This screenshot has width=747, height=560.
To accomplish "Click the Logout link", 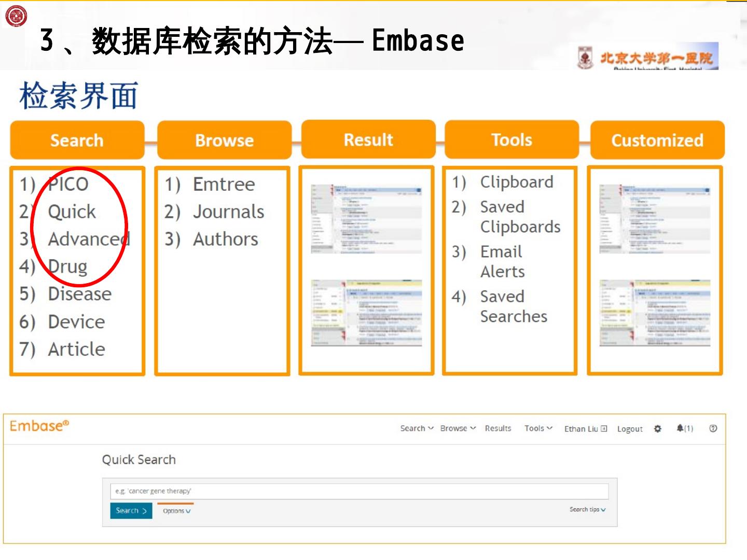I will (x=630, y=429).
